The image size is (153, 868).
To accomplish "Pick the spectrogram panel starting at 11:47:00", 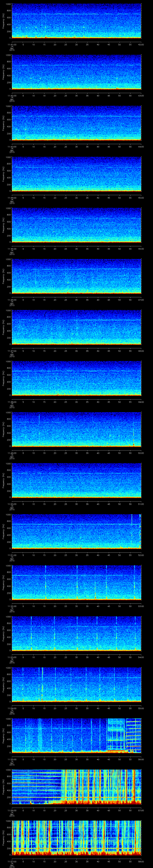I will click(x=77, y=327).
